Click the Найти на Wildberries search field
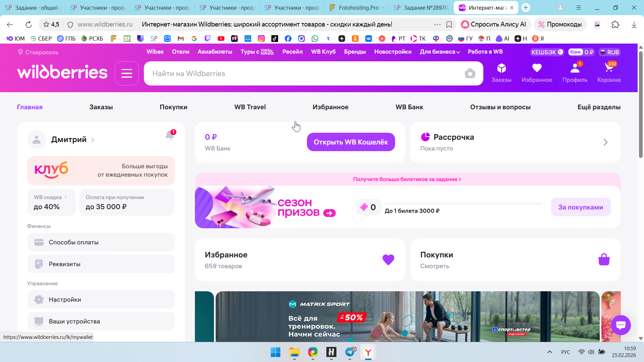This screenshot has height=362, width=644. click(x=302, y=73)
